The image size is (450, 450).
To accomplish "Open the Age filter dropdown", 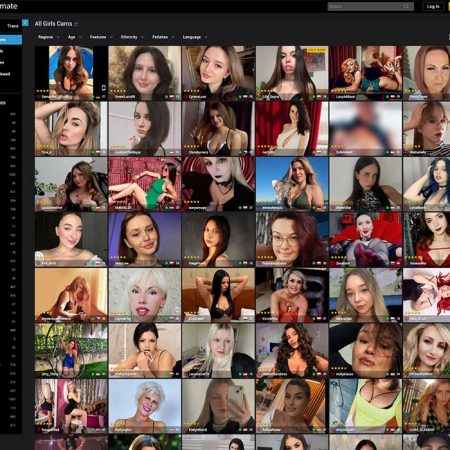I will tap(74, 37).
